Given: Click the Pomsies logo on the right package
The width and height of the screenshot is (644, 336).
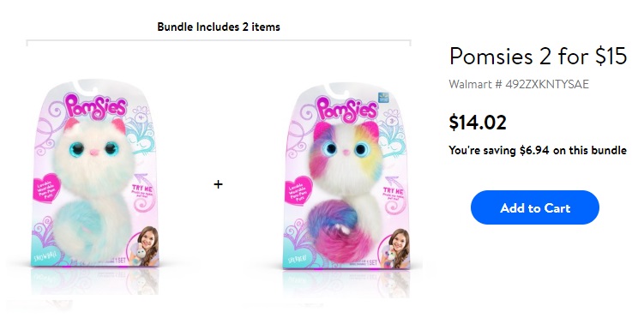Looking at the screenshot, I should [x=347, y=110].
